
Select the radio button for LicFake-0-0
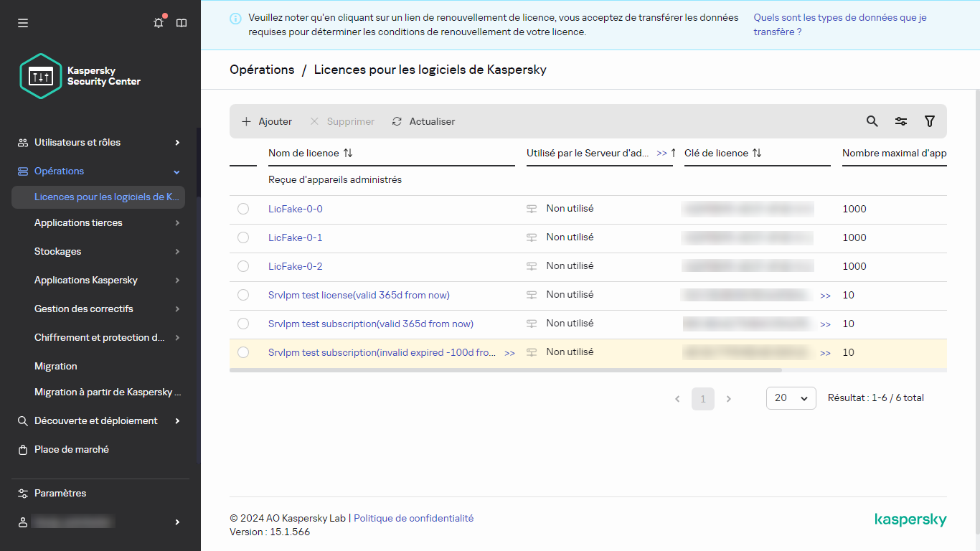[243, 208]
